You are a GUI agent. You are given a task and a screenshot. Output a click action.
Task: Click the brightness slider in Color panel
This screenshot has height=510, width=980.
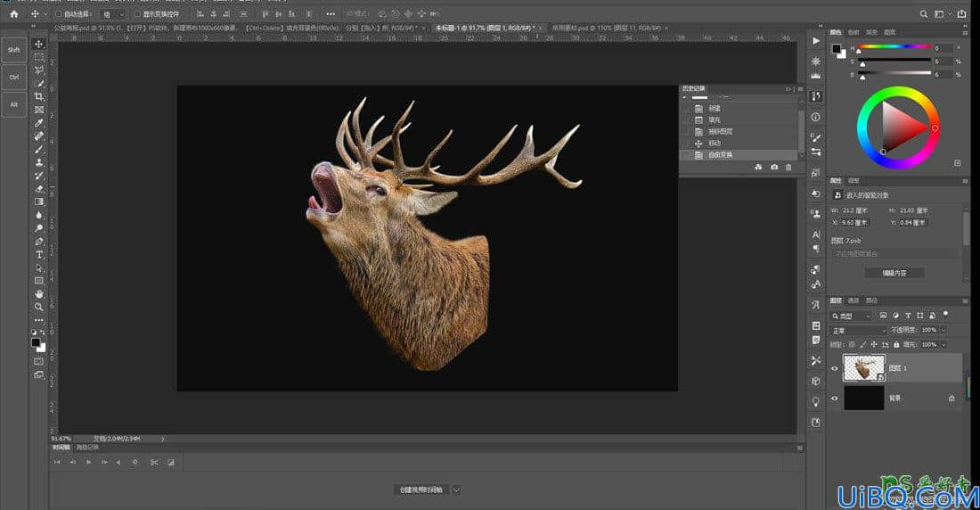pos(894,74)
